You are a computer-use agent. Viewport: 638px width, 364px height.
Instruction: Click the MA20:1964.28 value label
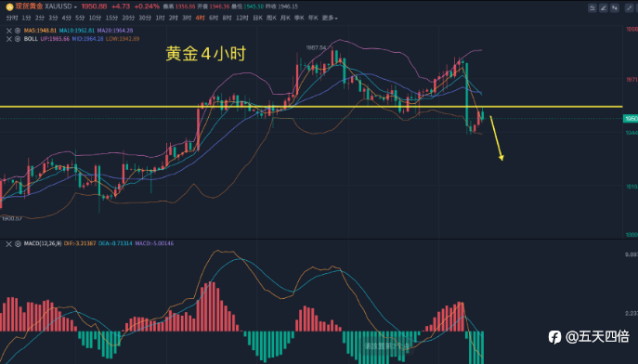click(x=115, y=31)
